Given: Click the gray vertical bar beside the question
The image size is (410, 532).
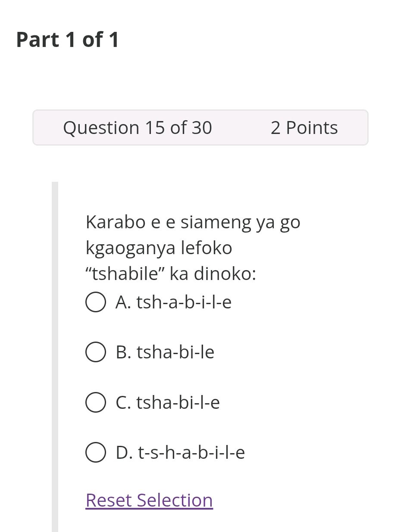Looking at the screenshot, I should point(54,345).
